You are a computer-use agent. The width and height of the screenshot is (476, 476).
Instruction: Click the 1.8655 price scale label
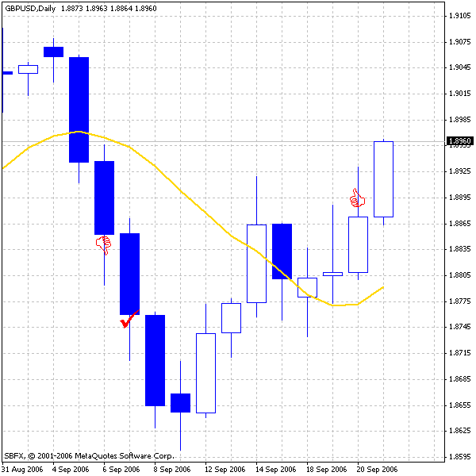click(460, 405)
